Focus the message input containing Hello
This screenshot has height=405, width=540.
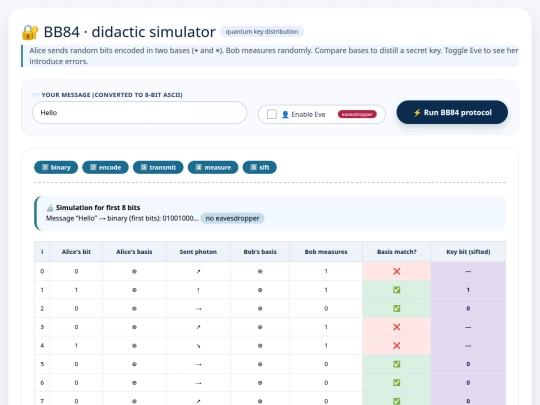coord(139,113)
